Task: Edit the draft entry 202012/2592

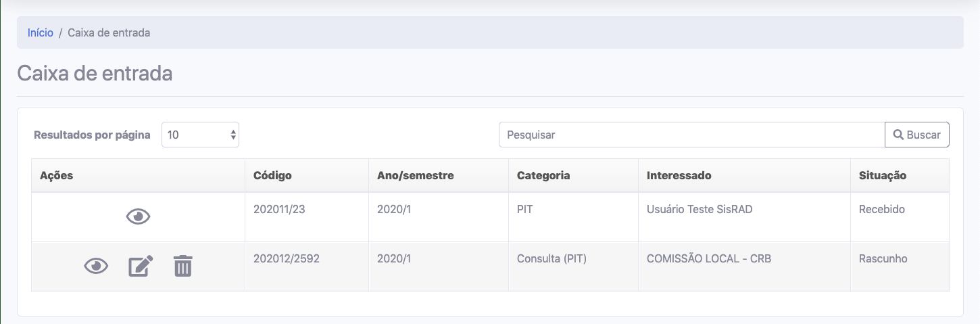Action: coord(141,267)
